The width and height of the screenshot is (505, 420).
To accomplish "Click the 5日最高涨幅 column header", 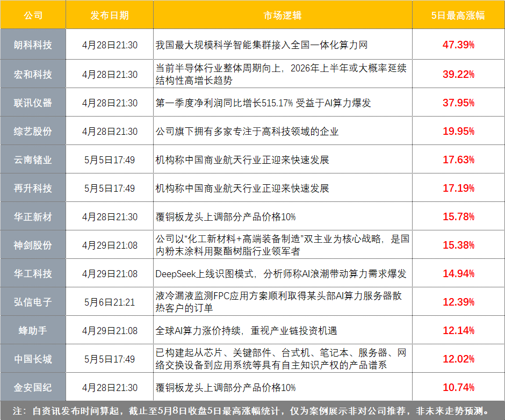I will [458, 15].
